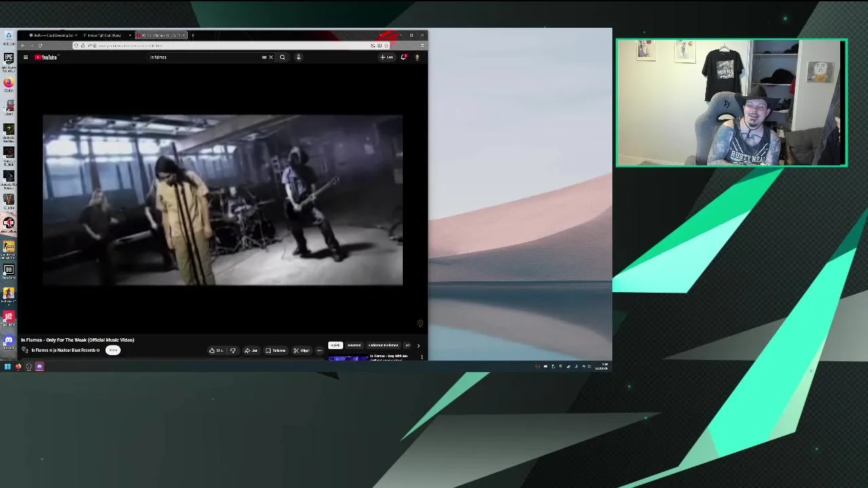Open the Discord desktop shortcut
The height and width of the screenshot is (488, 868).
click(8, 342)
